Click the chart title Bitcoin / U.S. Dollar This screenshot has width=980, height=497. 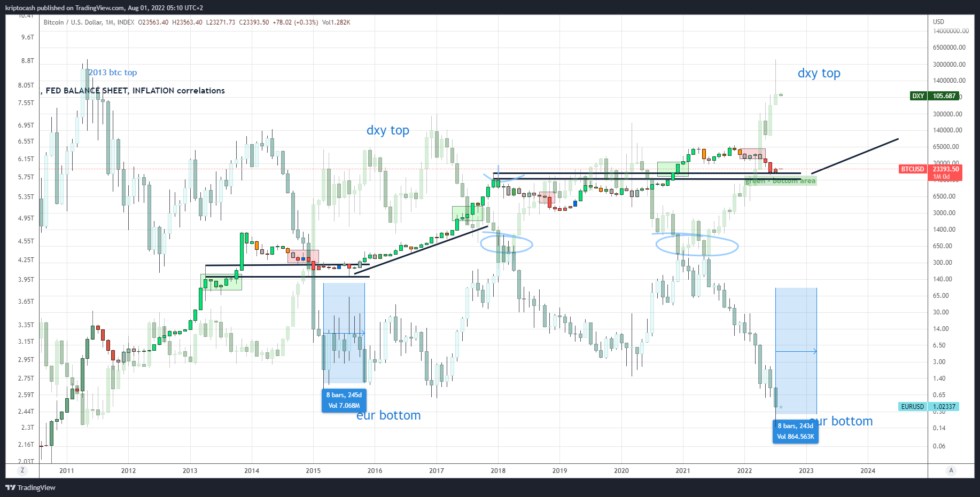point(73,22)
